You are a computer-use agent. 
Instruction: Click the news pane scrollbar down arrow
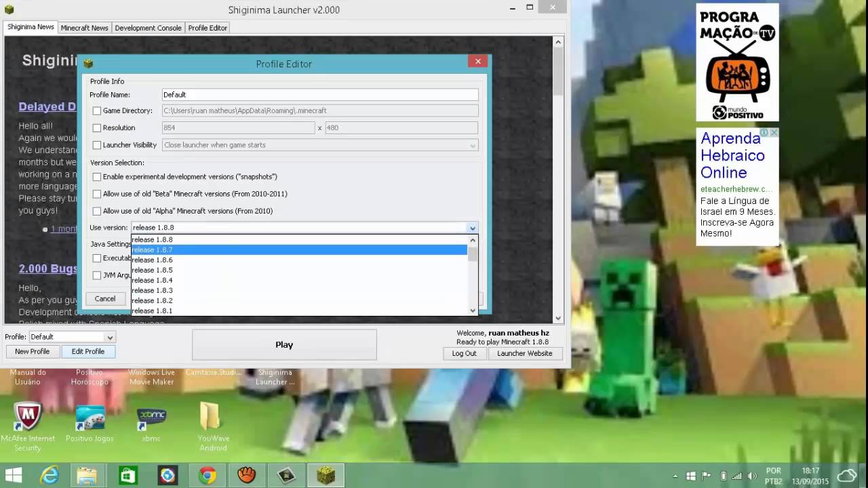click(558, 318)
